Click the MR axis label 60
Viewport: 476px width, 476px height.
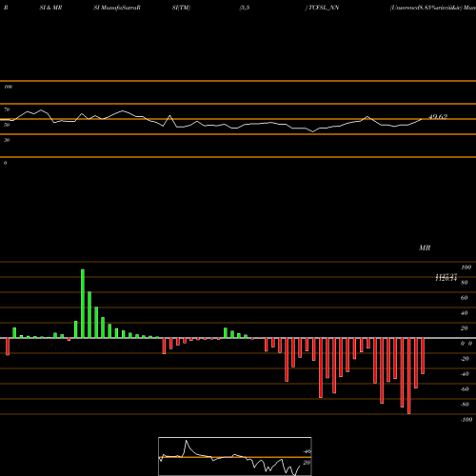(465, 298)
